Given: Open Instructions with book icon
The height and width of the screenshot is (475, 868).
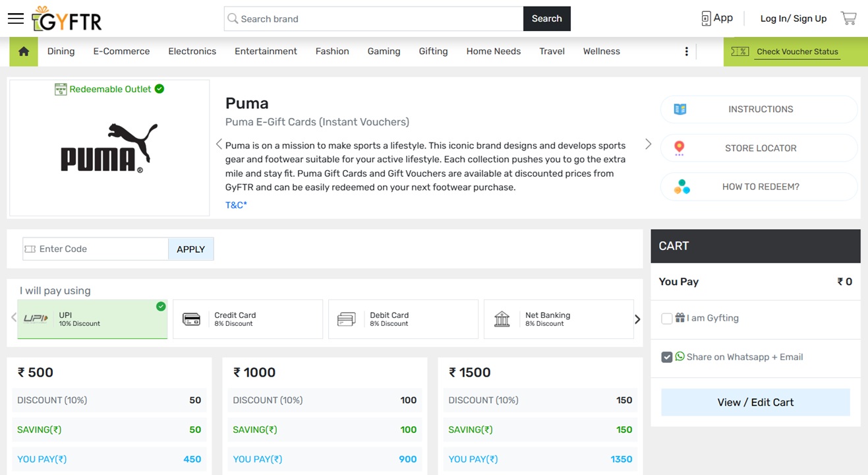Looking at the screenshot, I should 759,110.
